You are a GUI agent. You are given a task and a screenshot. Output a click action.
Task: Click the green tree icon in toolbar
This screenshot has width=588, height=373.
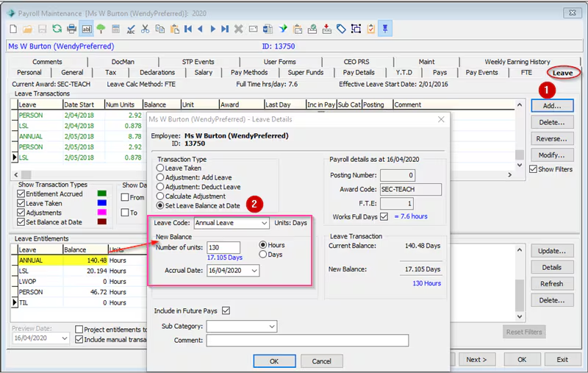(101, 29)
